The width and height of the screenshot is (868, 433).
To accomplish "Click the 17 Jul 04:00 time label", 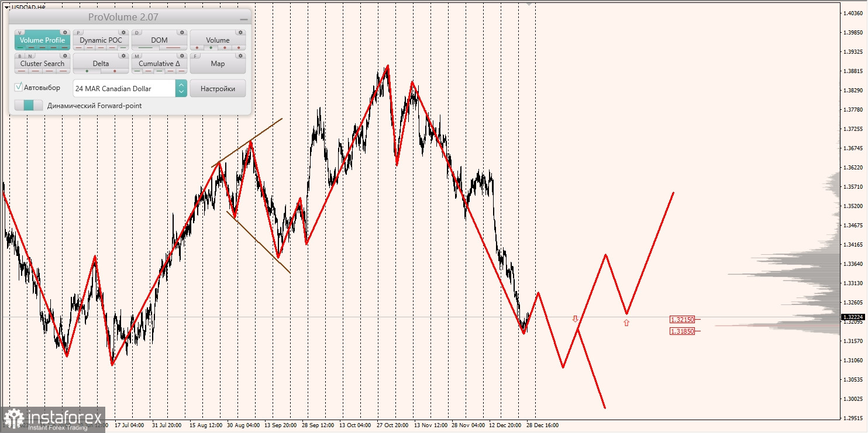I will tap(129, 425).
